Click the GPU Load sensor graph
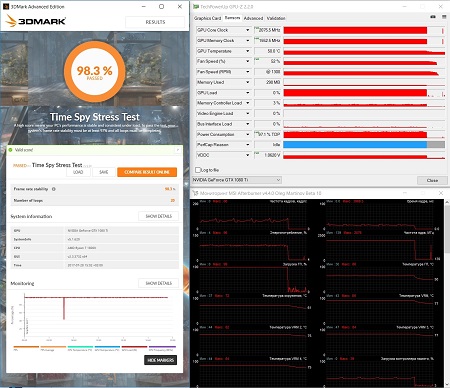The image size is (450, 388). click(364, 93)
